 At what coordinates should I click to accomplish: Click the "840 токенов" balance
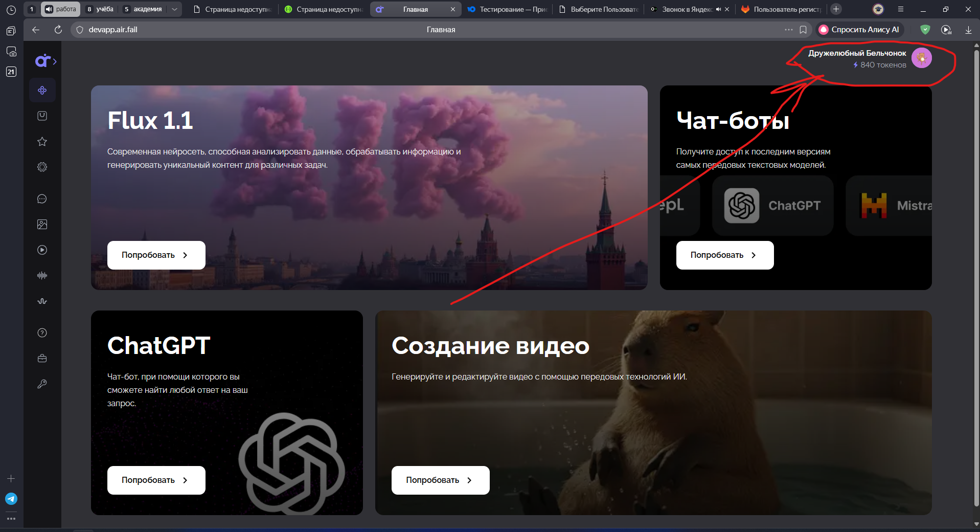pyautogui.click(x=879, y=65)
